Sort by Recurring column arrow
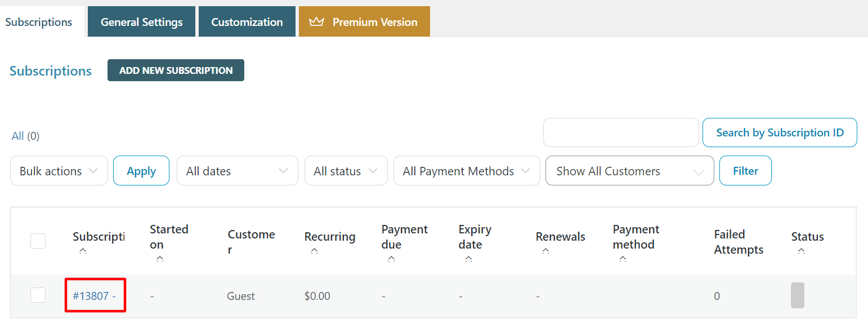The height and width of the screenshot is (323, 868). (314, 251)
